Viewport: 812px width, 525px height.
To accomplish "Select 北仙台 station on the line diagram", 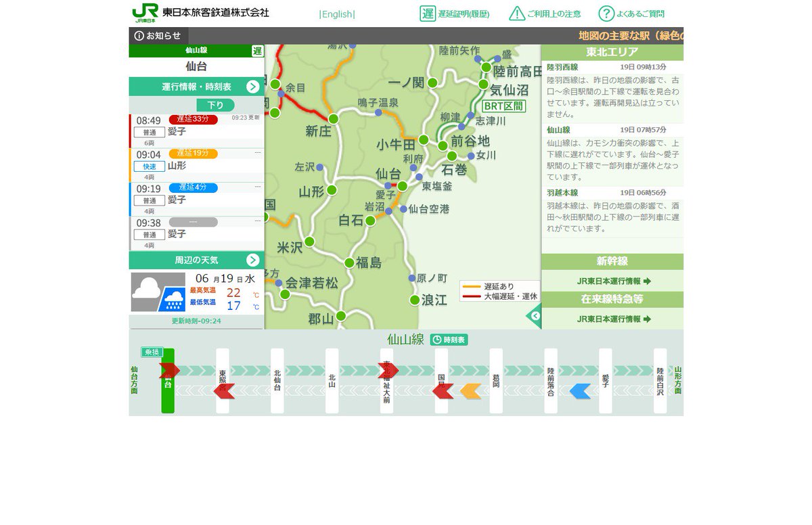I will coord(277,381).
